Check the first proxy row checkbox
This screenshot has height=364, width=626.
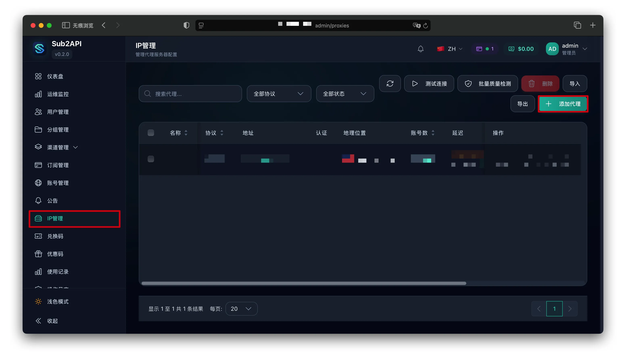[151, 159]
